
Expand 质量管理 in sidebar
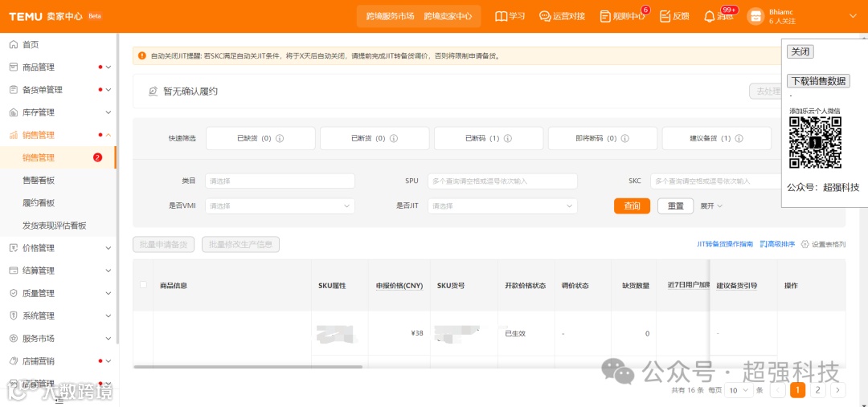click(108, 293)
